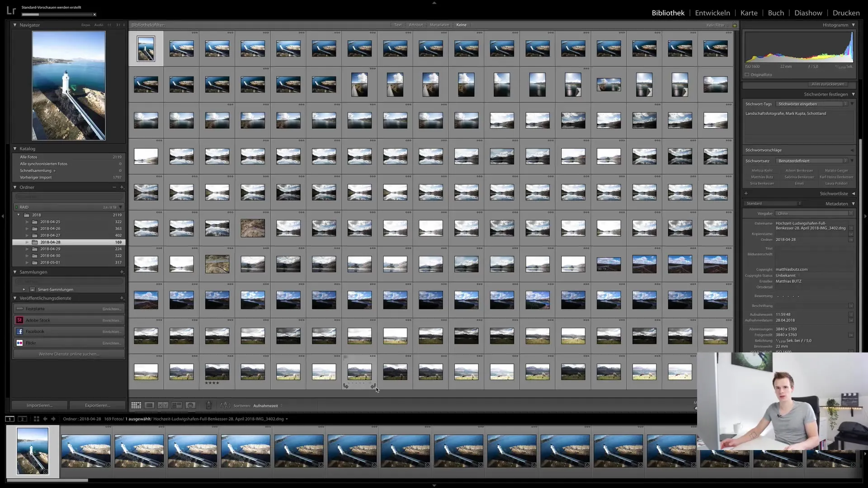Image resolution: width=868 pixels, height=488 pixels.
Task: Select Vorheriger Import in Katalog
Action: point(69,178)
